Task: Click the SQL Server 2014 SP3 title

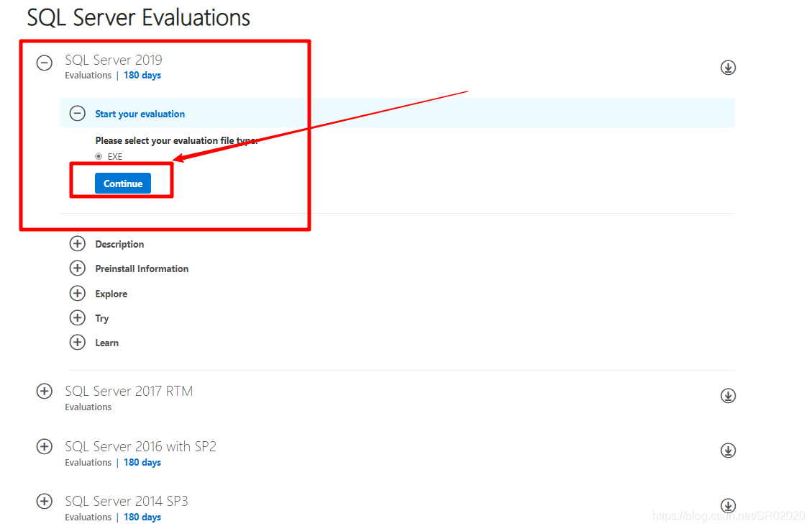Action: coord(127,501)
